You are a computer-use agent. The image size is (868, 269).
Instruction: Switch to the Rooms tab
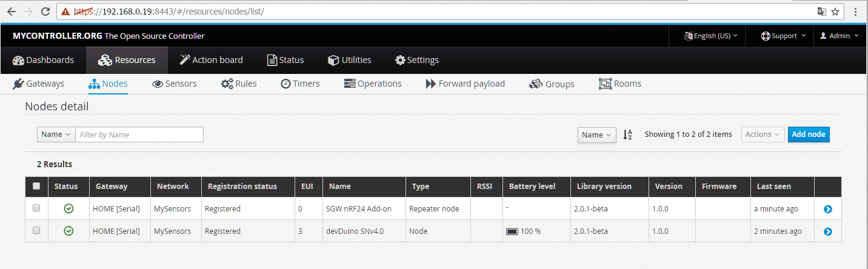(x=620, y=84)
